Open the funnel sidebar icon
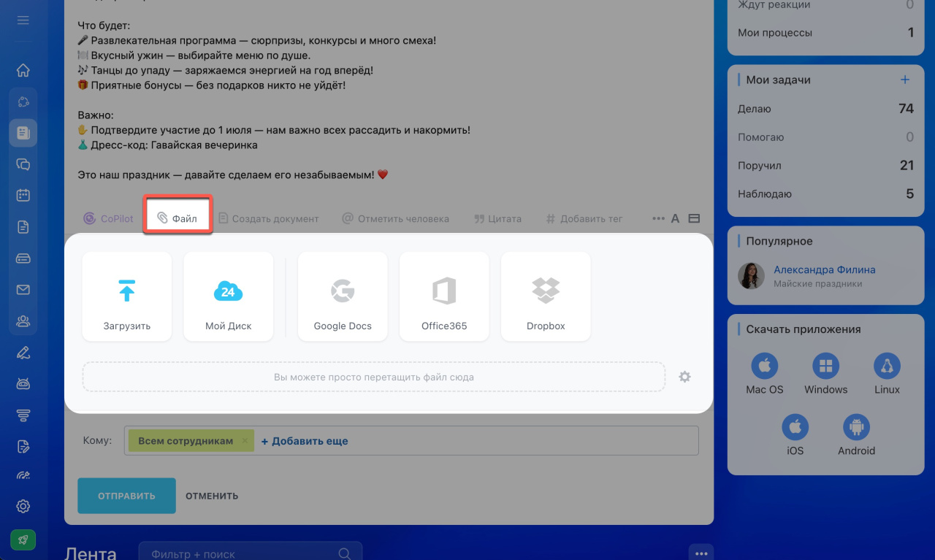This screenshot has height=560, width=935. point(23,415)
